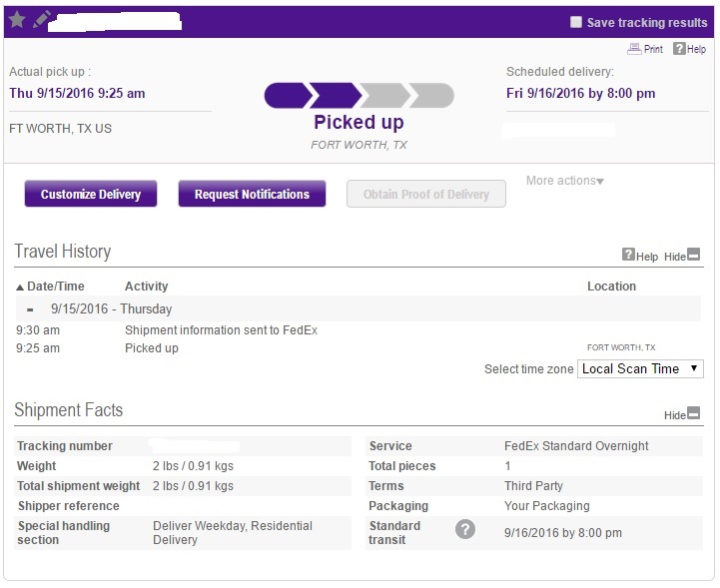Expand More actions menu

(565, 181)
